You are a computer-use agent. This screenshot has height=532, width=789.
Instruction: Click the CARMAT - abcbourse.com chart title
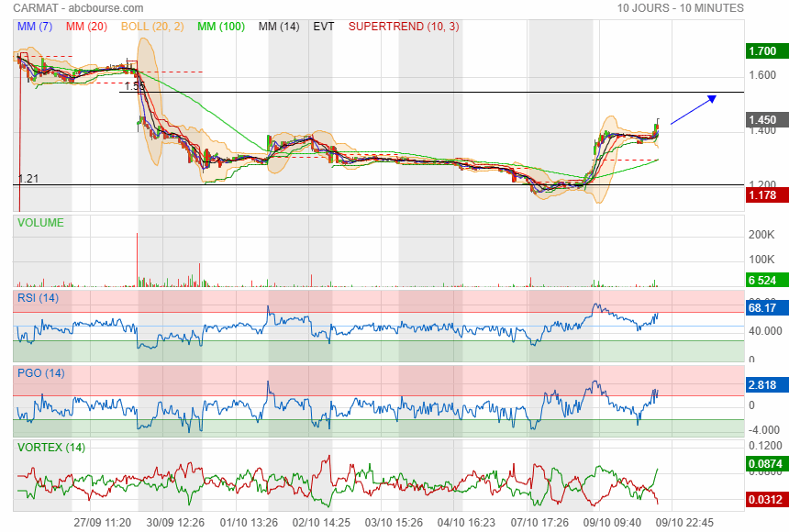click(x=78, y=7)
